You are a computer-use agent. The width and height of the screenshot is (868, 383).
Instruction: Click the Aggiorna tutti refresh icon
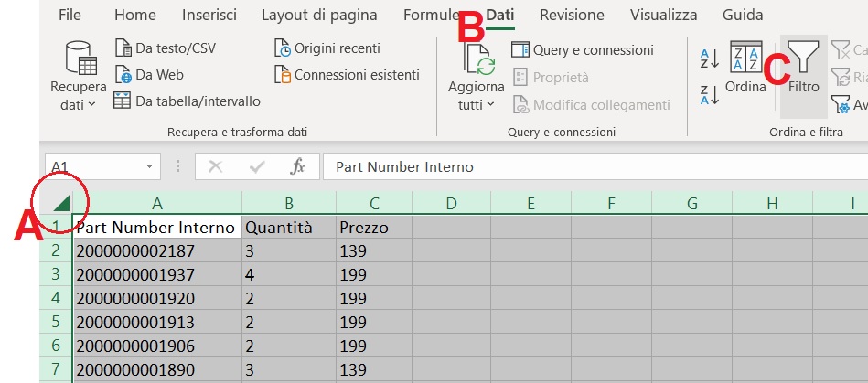click(x=478, y=60)
